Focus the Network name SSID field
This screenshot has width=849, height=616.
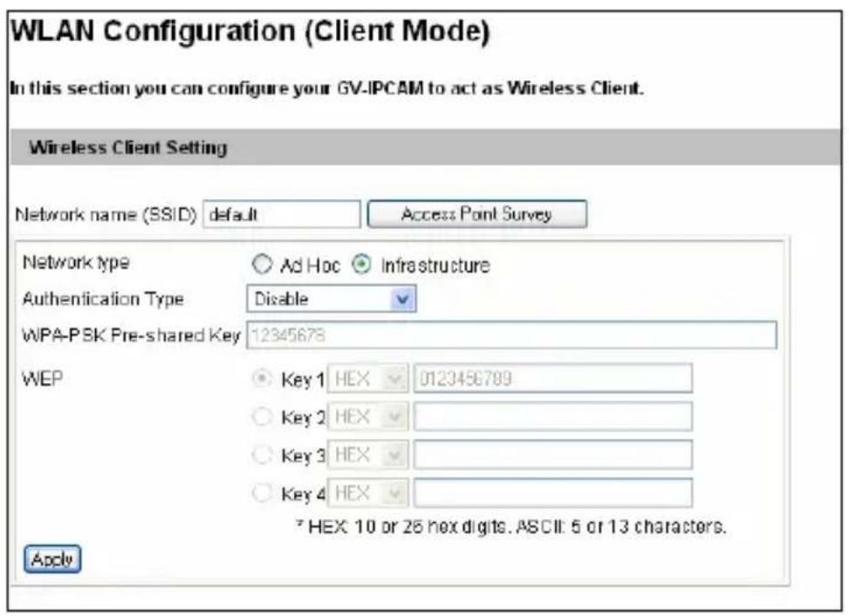pyautogui.click(x=282, y=215)
